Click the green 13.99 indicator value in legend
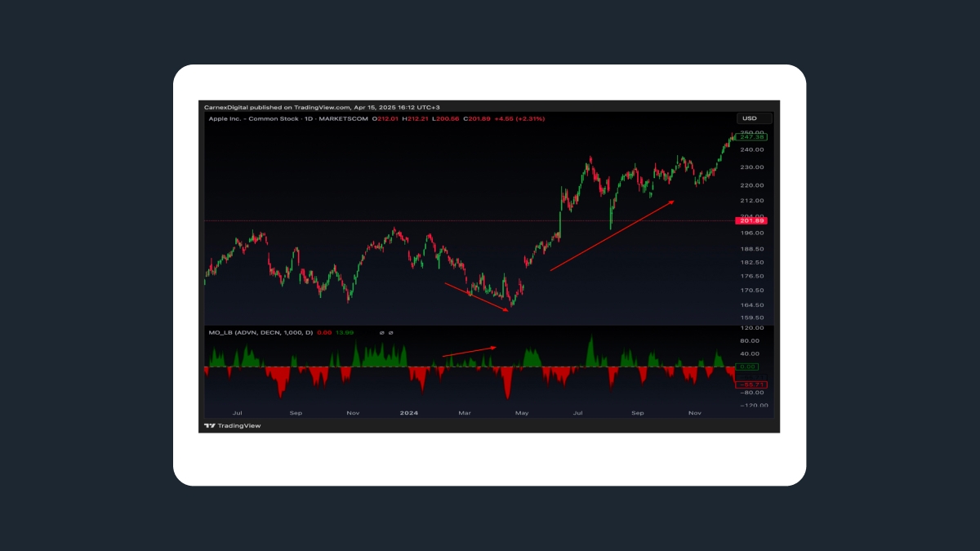The width and height of the screenshot is (980, 551). click(x=345, y=332)
